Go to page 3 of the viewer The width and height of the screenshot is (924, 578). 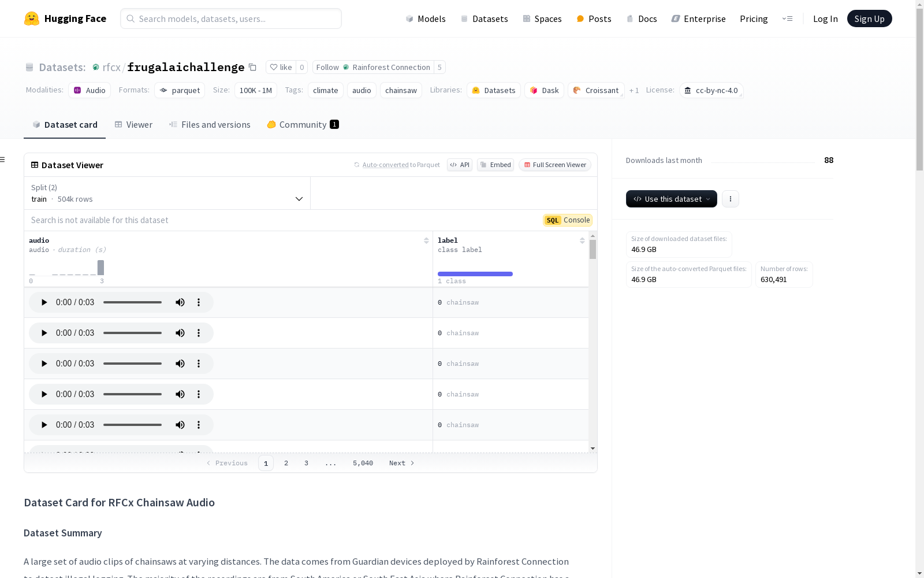(x=306, y=463)
